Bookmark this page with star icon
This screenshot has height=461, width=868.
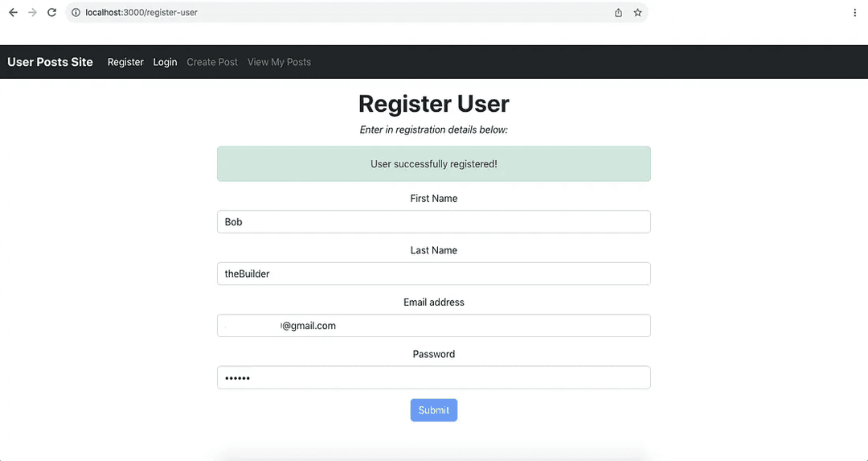tap(637, 12)
